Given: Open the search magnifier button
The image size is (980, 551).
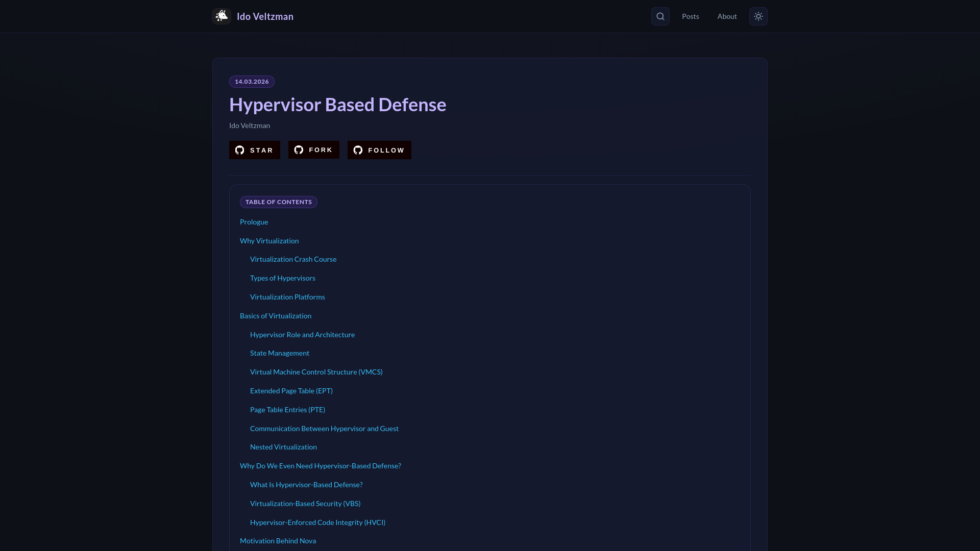Looking at the screenshot, I should 660,16.
